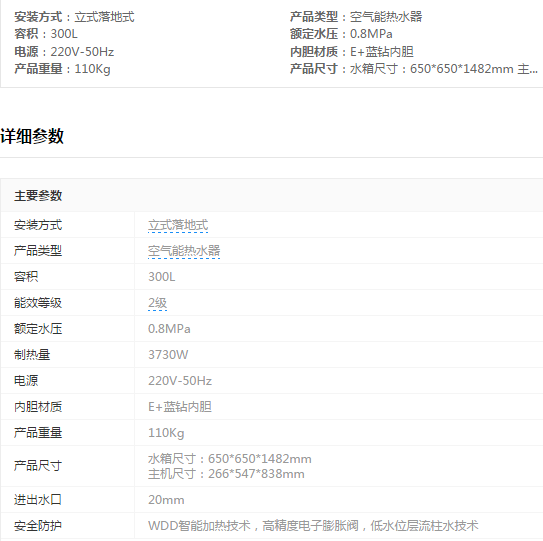Select the 安全防护 label
Image resolution: width=543 pixels, height=541 pixels.
point(38,526)
